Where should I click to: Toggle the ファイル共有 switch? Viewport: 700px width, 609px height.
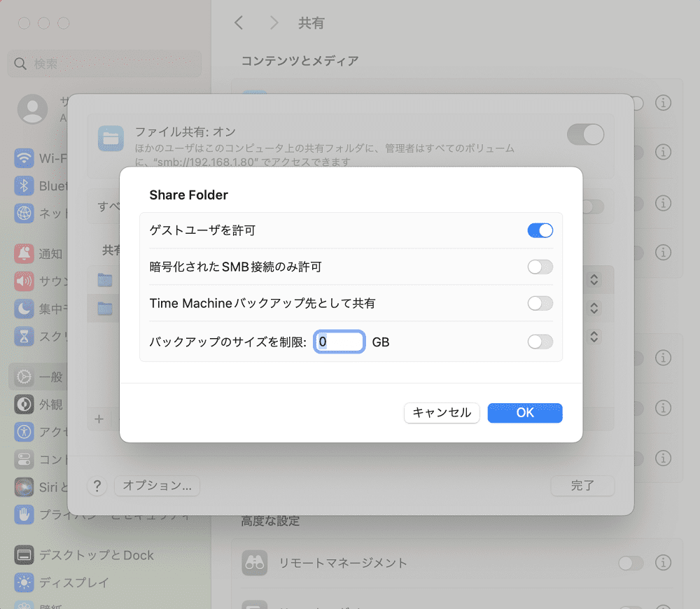pos(586,134)
